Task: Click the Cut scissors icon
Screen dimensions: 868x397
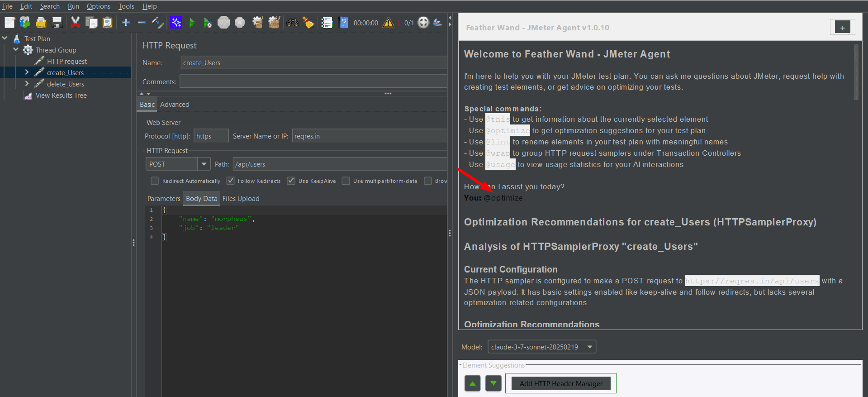Action: point(75,22)
